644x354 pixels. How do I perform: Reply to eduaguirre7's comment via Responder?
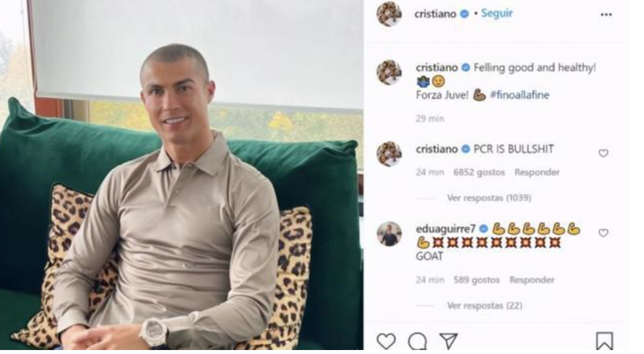(532, 280)
